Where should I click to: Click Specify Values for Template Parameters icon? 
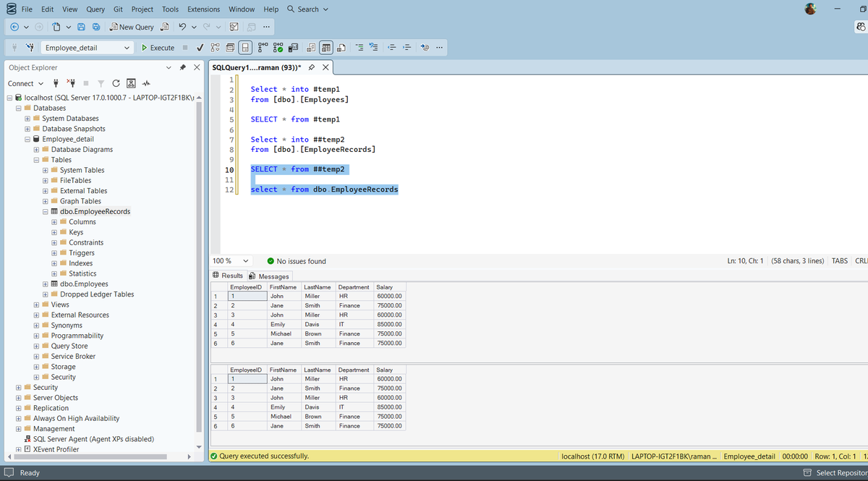425,48
